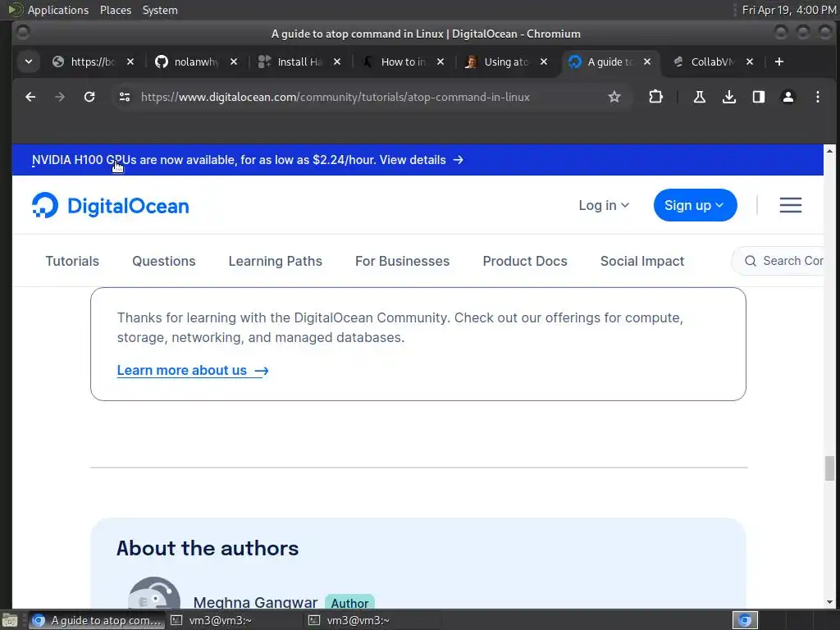Switch to the nolanwhy GitHub tab

[x=188, y=62]
